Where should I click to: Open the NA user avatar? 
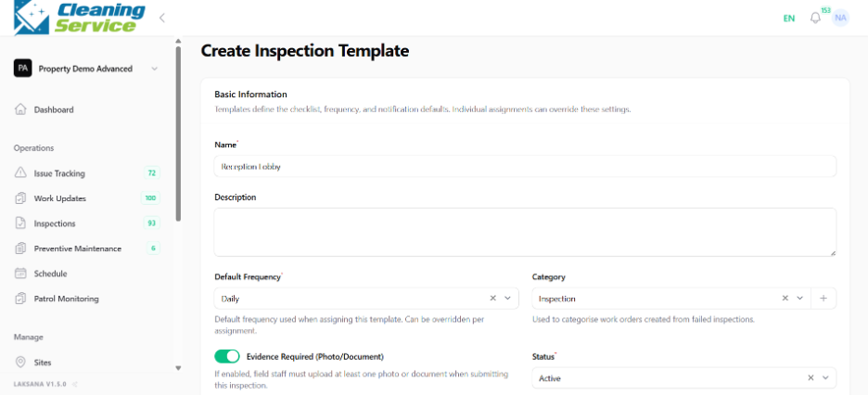point(840,18)
